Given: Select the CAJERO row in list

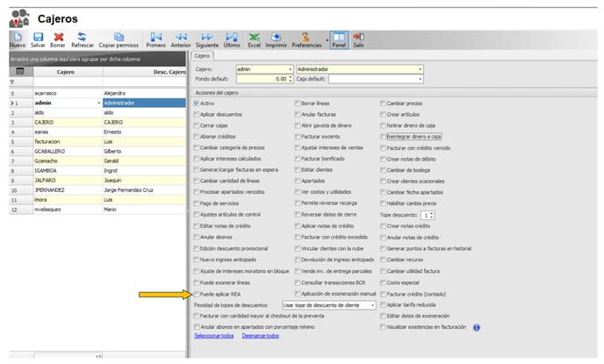Looking at the screenshot, I should (x=97, y=123).
